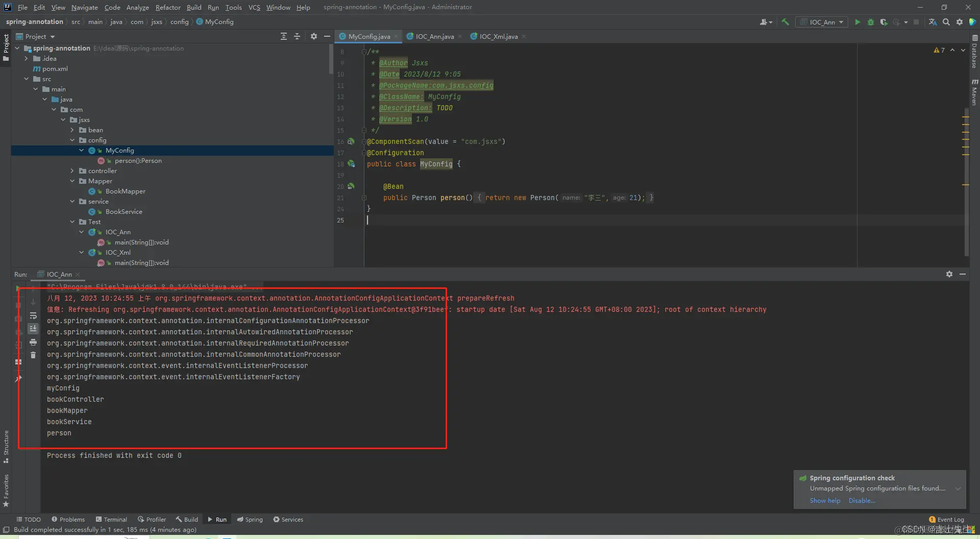Toggle tool window bars via status bar corner icon

(x=6, y=530)
